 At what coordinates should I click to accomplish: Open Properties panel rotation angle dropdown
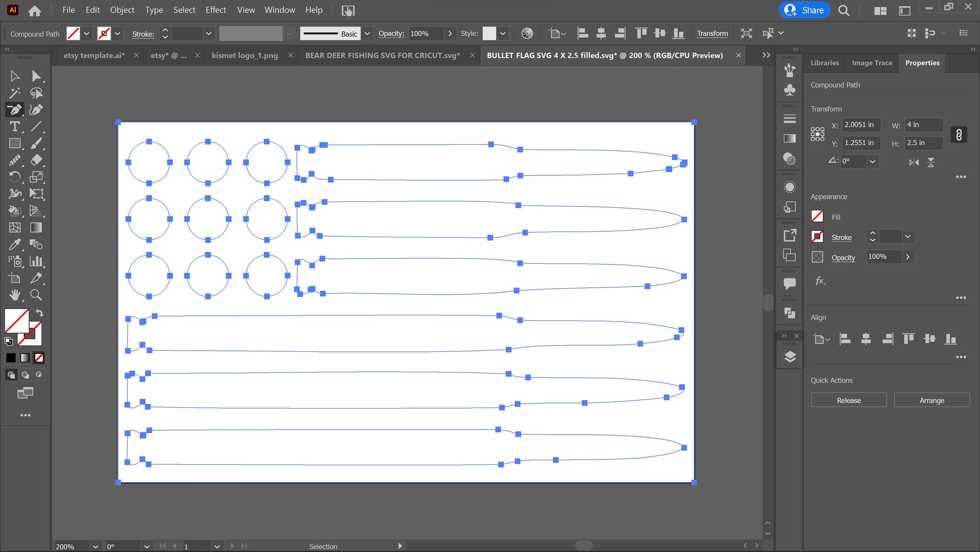pos(873,161)
